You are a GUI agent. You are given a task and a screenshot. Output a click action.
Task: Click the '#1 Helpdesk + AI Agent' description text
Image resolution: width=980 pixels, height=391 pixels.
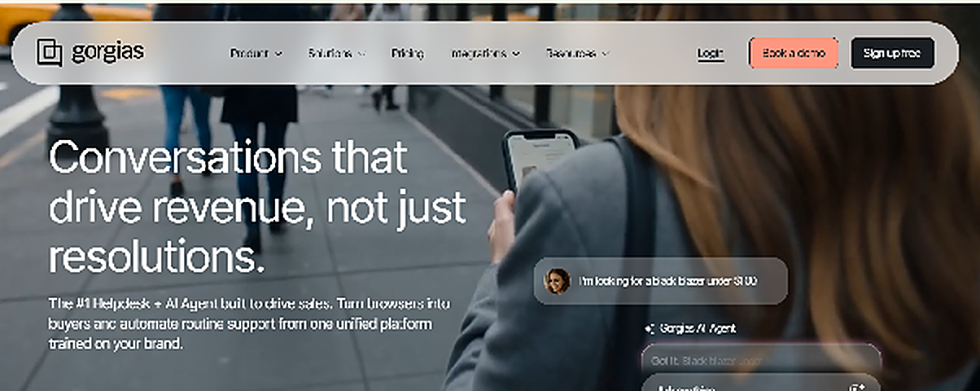249,324
